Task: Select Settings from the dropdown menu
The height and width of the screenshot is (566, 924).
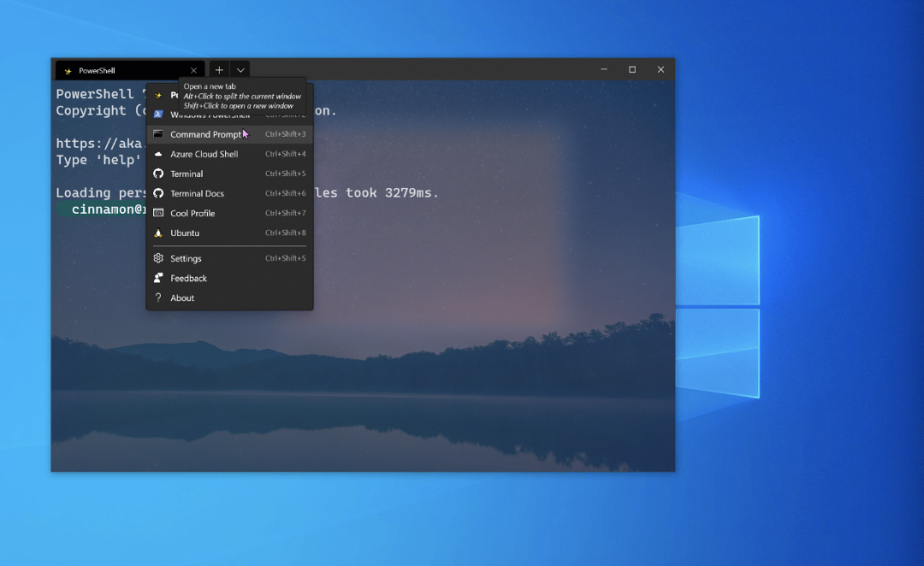Action: (187, 258)
